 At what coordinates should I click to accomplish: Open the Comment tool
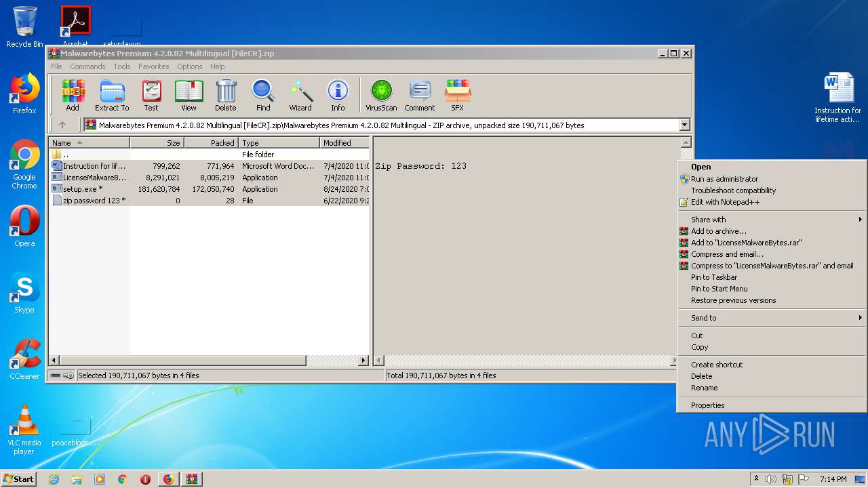pos(420,95)
